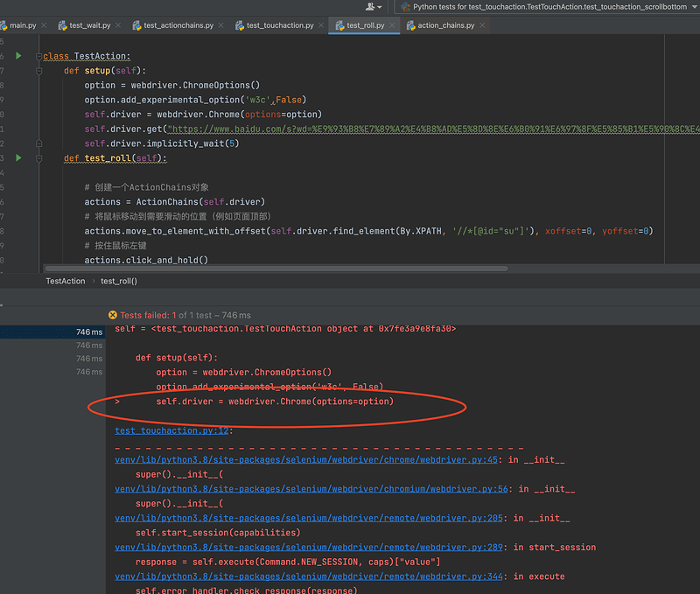Click the Python tests run configuration icon
Image resolution: width=700 pixels, height=594 pixels.
point(405,7)
